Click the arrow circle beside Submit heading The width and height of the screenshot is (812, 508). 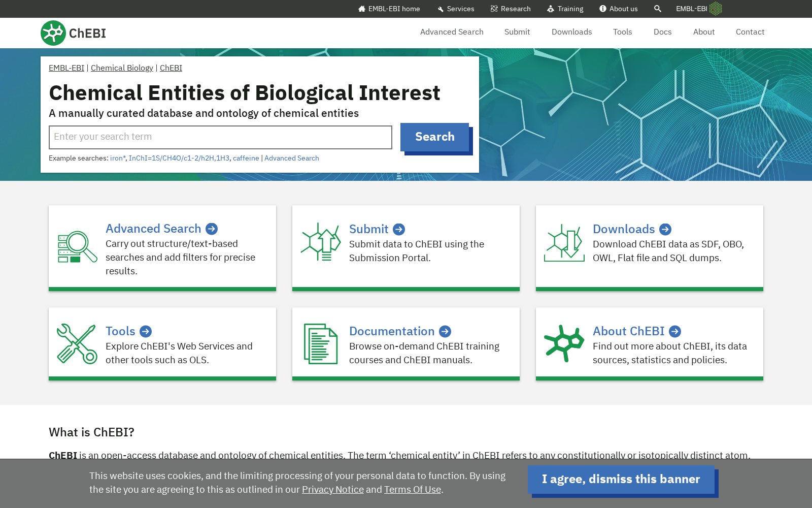pyautogui.click(x=399, y=230)
